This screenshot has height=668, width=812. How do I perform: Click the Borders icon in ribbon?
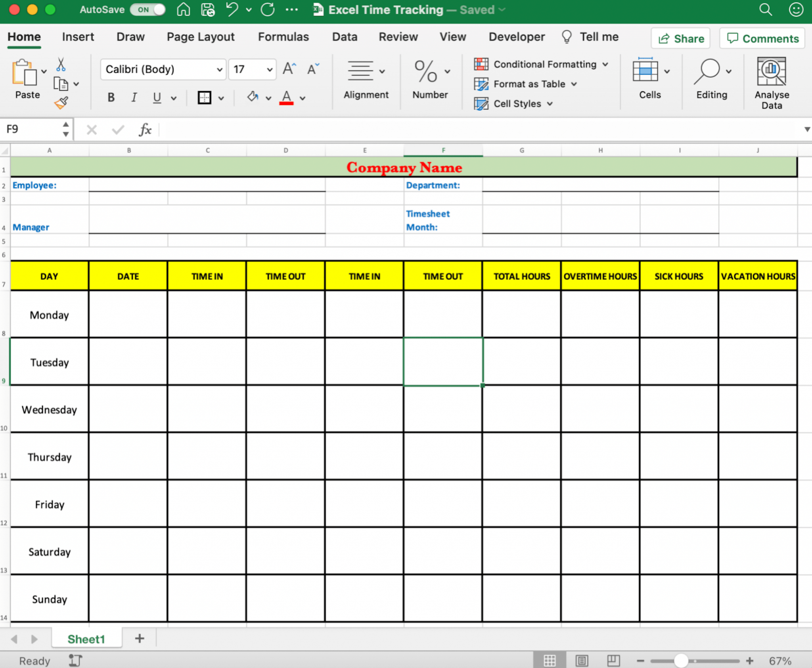[205, 97]
